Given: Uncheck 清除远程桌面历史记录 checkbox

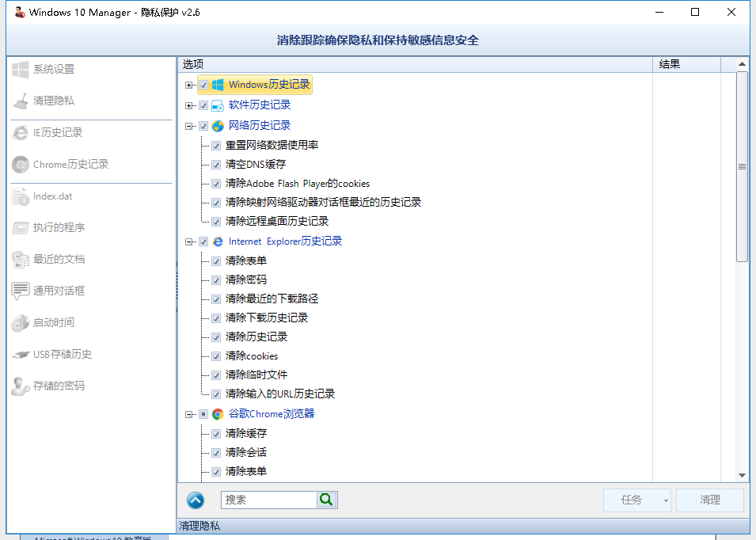Looking at the screenshot, I should tap(216, 222).
